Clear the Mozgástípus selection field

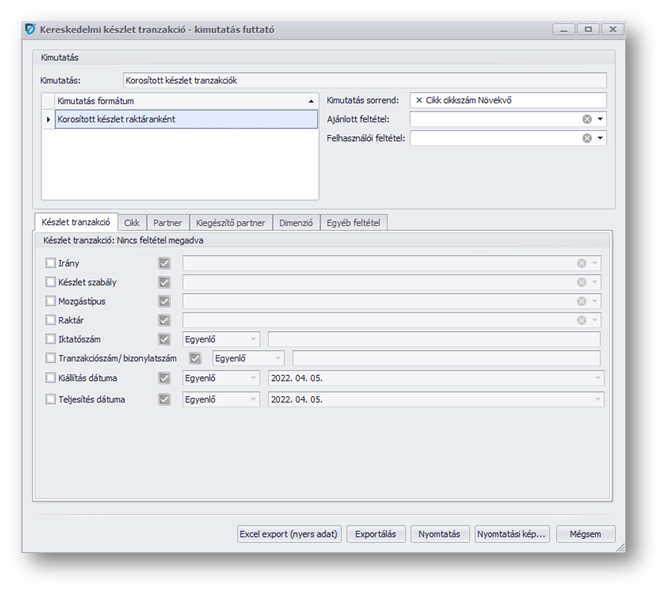click(x=581, y=301)
